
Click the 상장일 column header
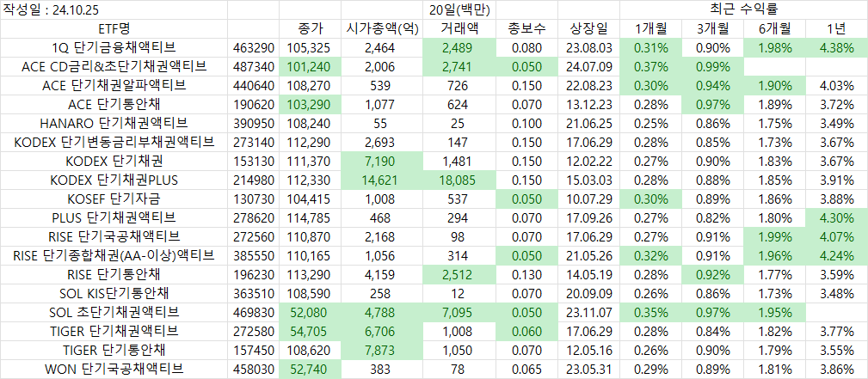pos(588,28)
